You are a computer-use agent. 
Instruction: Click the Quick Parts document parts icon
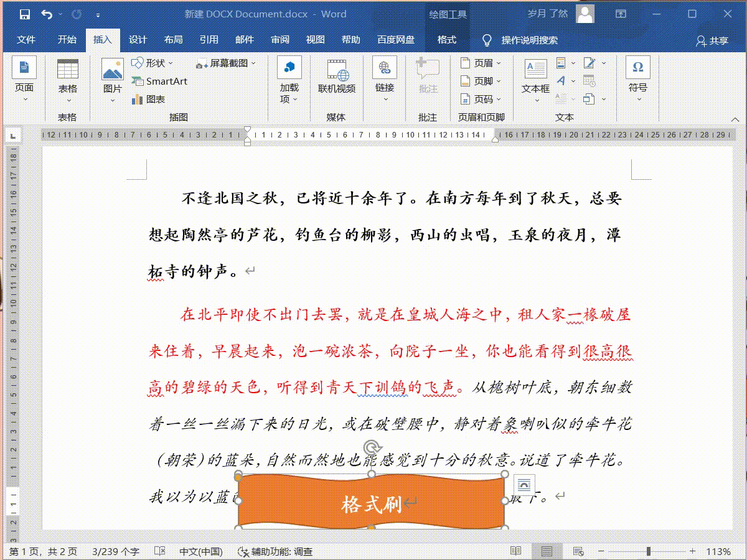tap(561, 63)
